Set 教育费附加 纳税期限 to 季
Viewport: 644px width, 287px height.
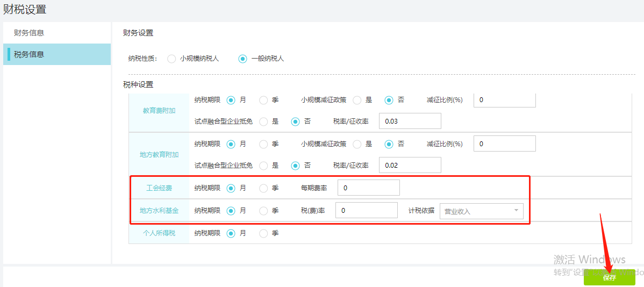tap(263, 100)
